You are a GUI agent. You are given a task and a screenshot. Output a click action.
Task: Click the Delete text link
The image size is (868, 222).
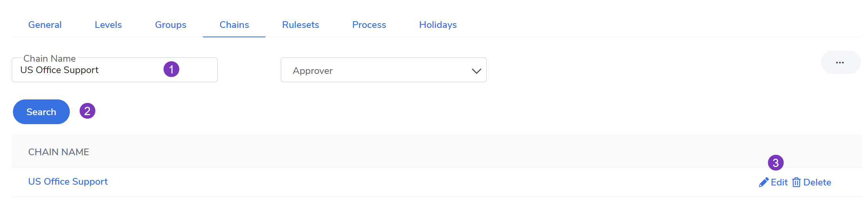click(817, 182)
